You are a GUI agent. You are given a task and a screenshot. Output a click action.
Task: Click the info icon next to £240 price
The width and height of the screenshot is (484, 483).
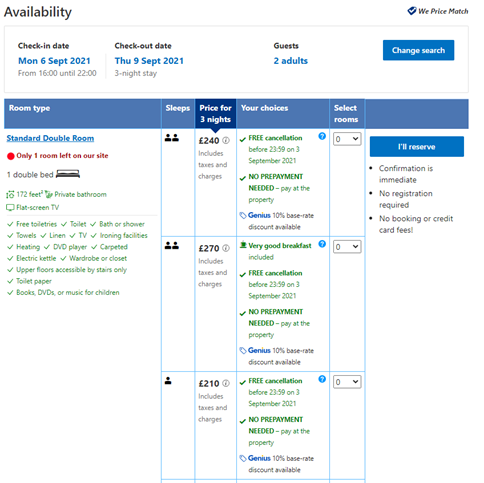click(x=226, y=141)
